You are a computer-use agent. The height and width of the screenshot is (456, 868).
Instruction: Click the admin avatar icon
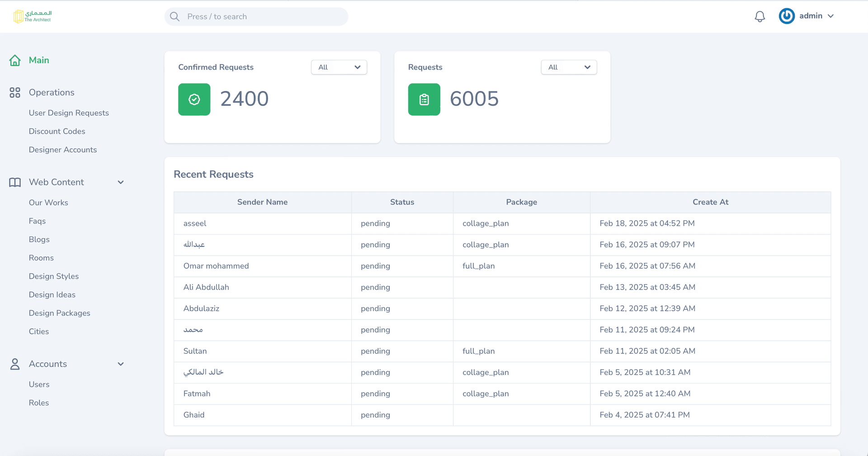pos(786,16)
